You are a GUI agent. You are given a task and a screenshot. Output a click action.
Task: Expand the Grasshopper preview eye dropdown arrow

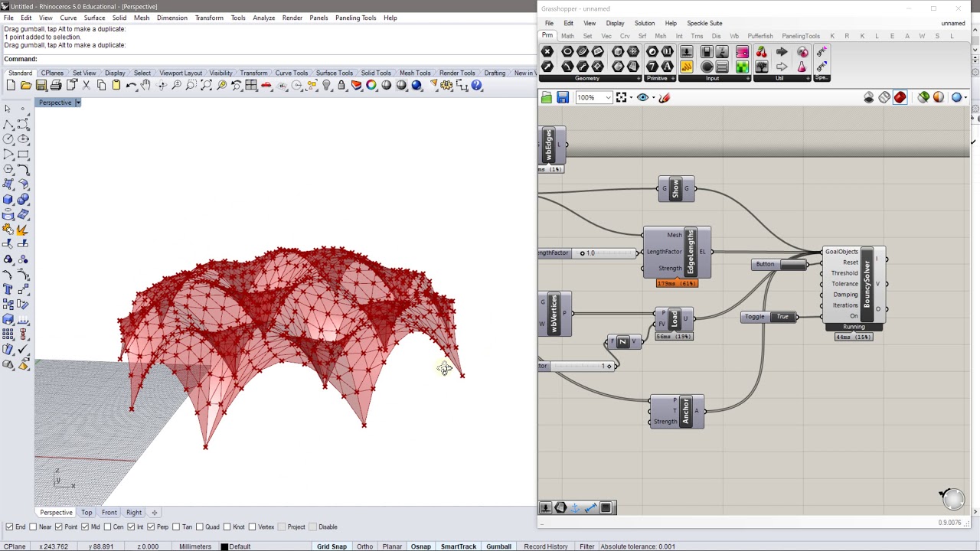pyautogui.click(x=652, y=98)
